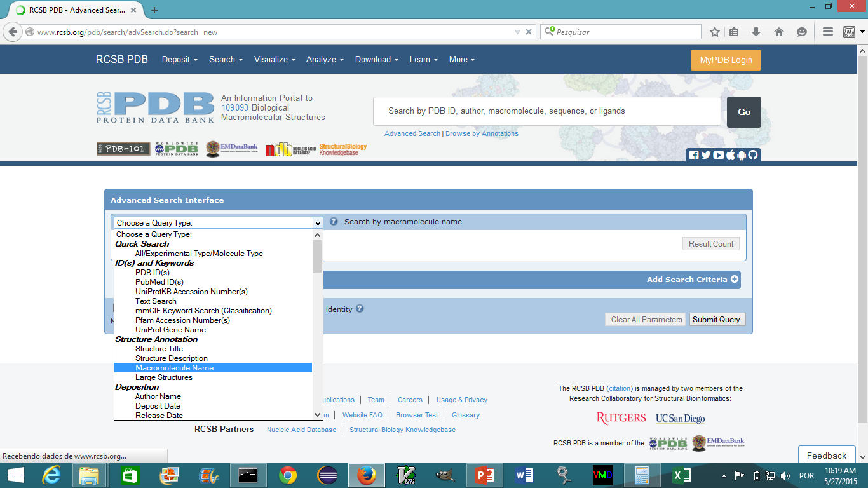Click the help icon next to identity

(x=360, y=309)
